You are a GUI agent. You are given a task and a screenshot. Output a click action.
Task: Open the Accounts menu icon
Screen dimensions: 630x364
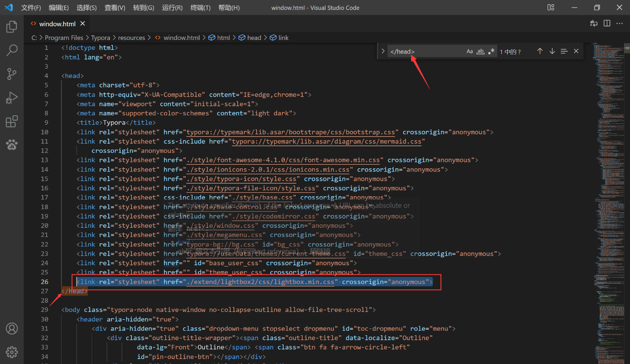click(x=12, y=329)
